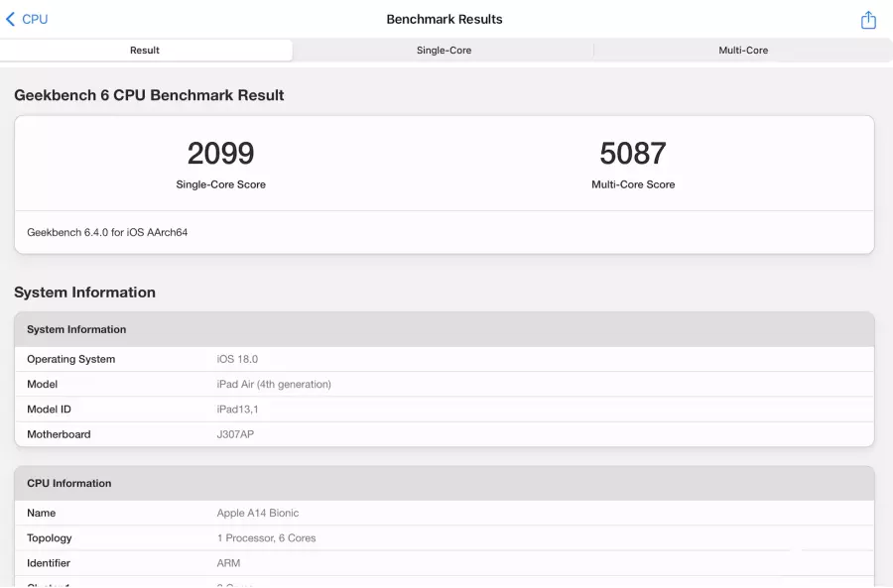893x588 pixels.
Task: Click the CPU Information table header
Action: [x=445, y=483]
